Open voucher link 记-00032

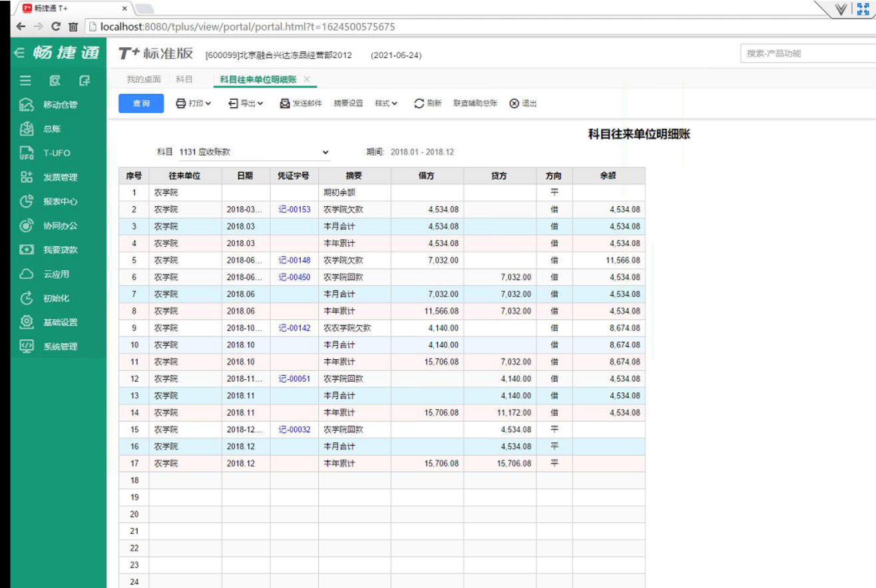point(295,430)
